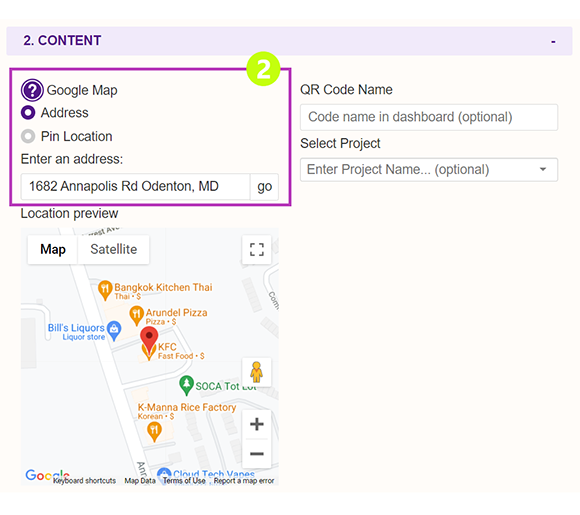Viewport: 580px width, 515px height.
Task: Select the Pin Location radio option
Action: [28, 136]
